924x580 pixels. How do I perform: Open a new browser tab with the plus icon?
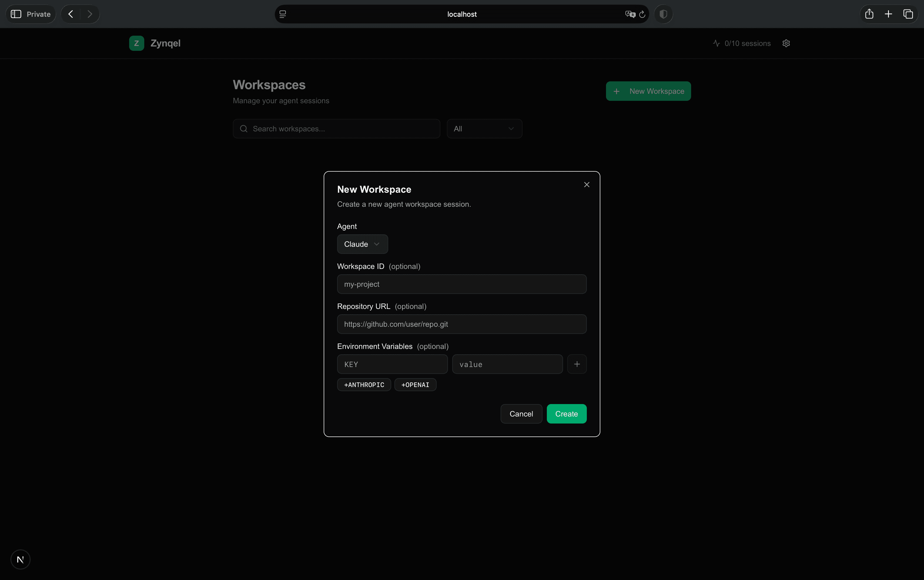[888, 14]
